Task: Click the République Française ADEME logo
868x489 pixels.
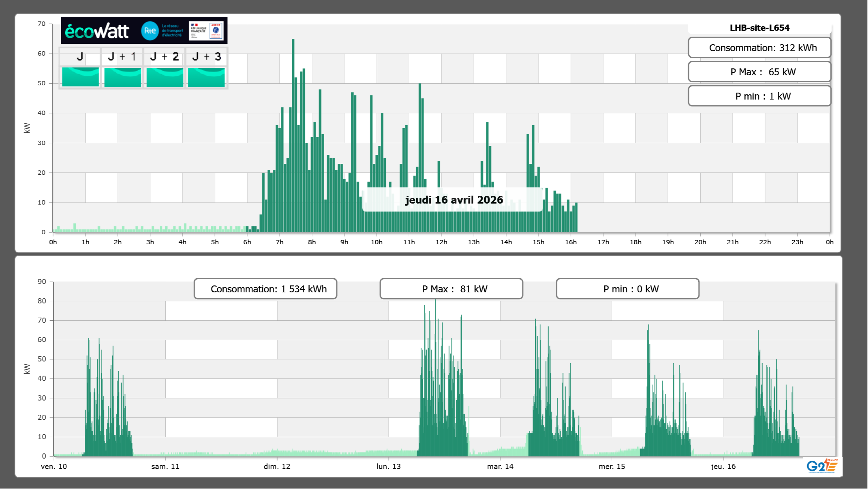Action: tap(206, 30)
